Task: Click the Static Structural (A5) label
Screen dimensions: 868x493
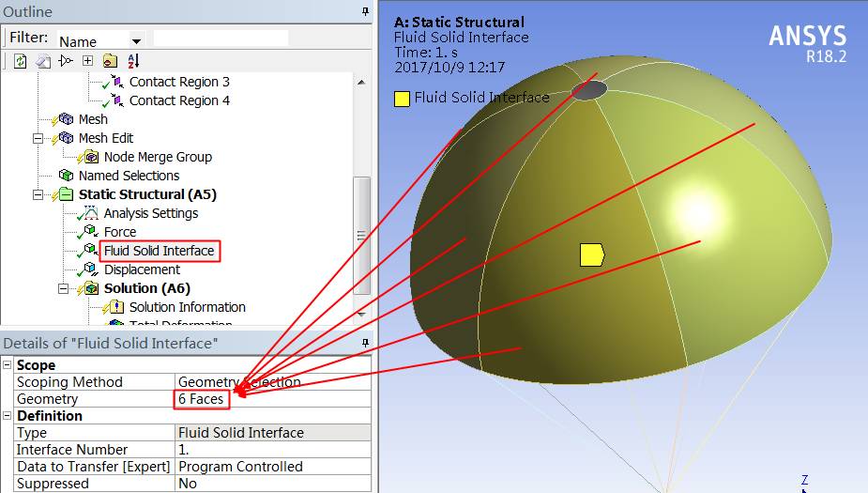Action: point(147,194)
